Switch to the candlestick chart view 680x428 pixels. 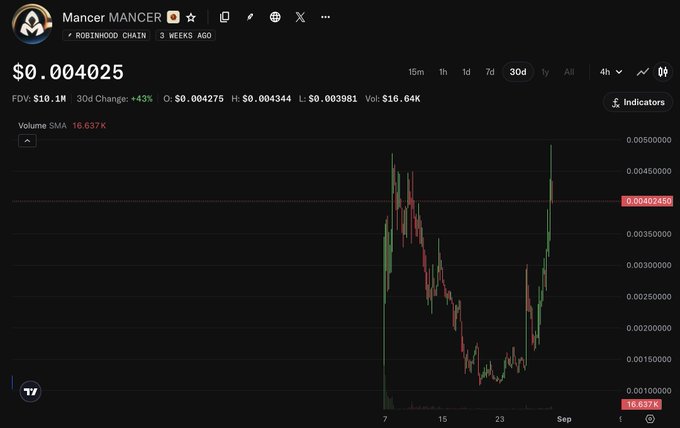click(x=663, y=72)
